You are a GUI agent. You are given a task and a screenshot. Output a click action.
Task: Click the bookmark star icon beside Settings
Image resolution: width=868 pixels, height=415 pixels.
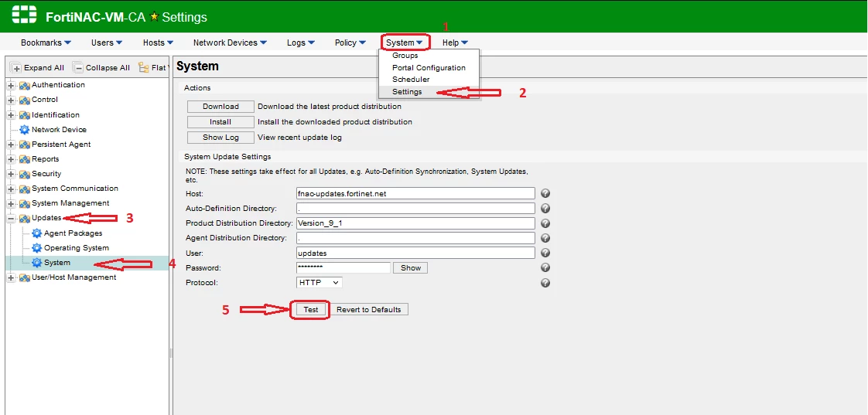[x=154, y=17]
